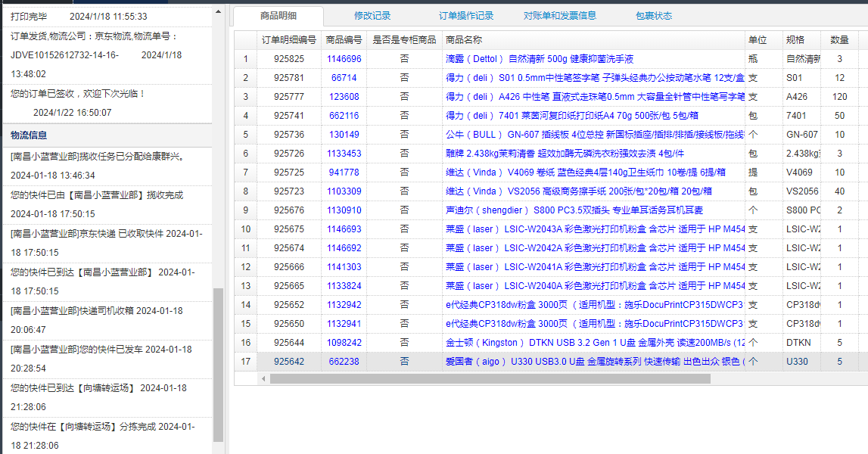Click the 商品编号 column header
This screenshot has height=454, width=868.
coord(344,40)
